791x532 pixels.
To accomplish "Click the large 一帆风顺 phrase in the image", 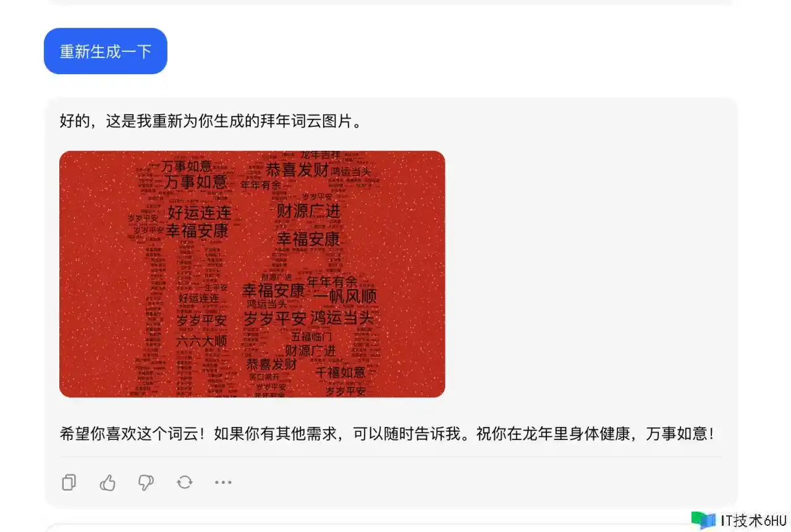I will [345, 297].
